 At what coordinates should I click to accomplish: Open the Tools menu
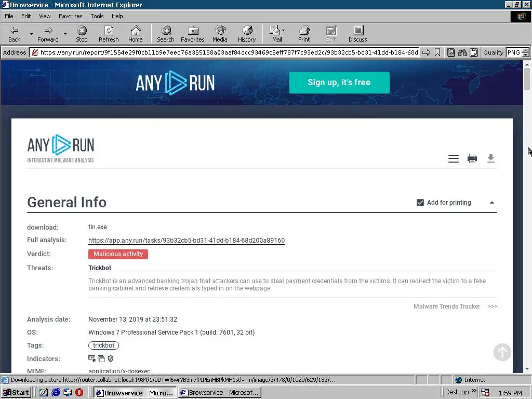(97, 16)
